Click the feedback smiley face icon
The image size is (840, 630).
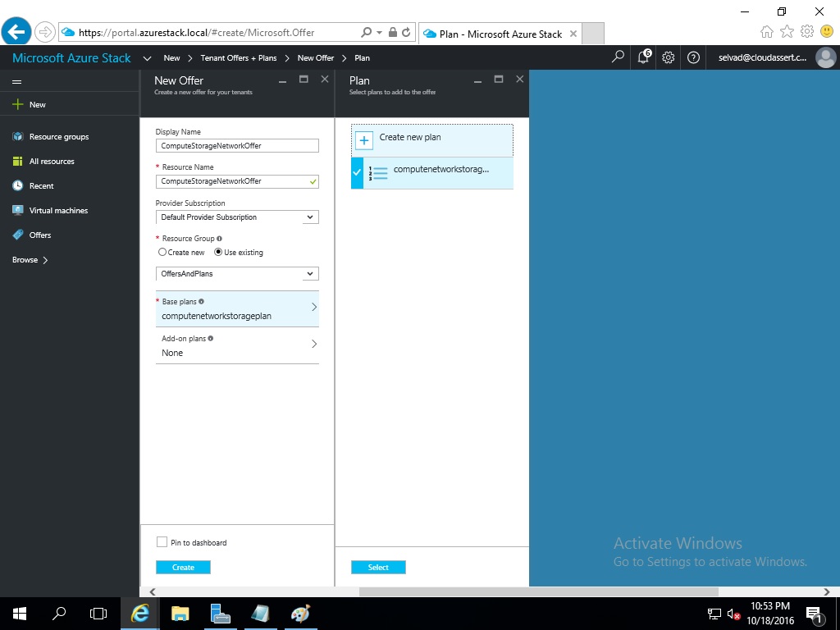tap(827, 31)
